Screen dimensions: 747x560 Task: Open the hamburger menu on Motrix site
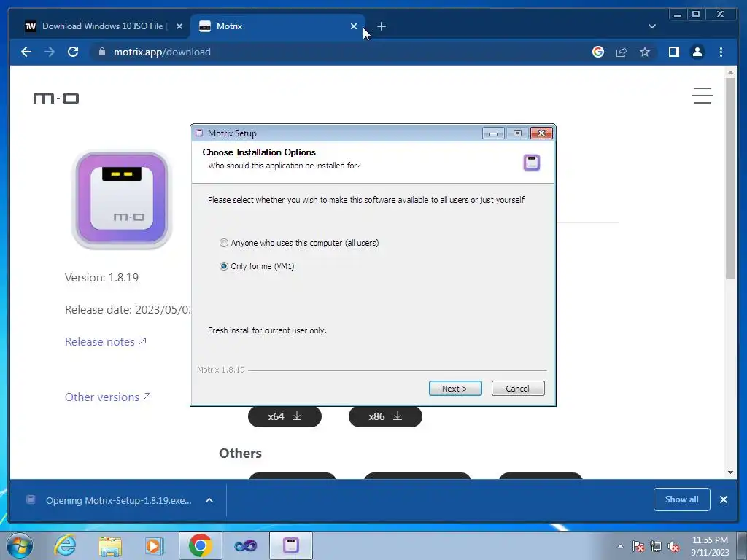(x=703, y=96)
